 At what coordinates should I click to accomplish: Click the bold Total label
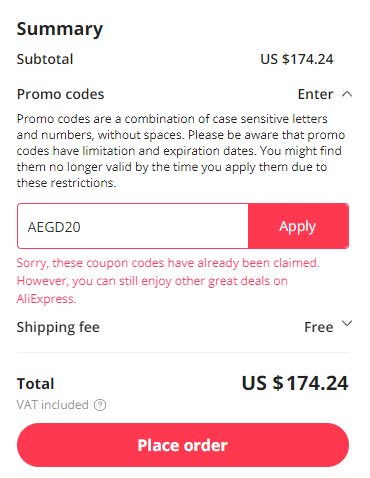35,384
